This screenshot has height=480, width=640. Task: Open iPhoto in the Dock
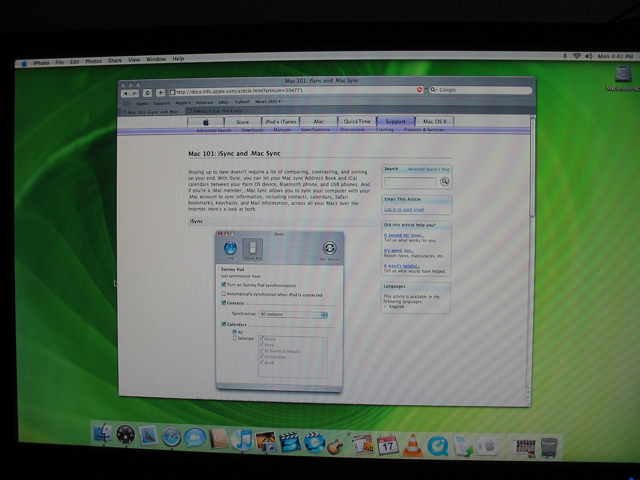pos(266,442)
